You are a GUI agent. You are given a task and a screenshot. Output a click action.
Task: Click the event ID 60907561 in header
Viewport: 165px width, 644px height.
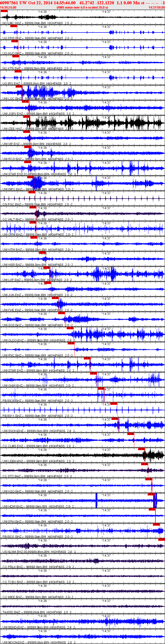(x=9, y=3)
